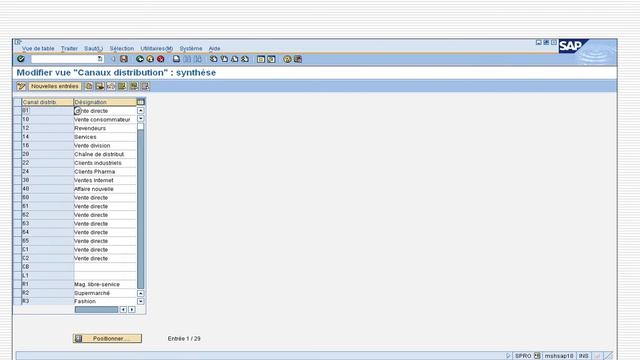Click the Nouvelles entrées button
Image resolution: width=640 pixels, height=360 pixels.
coord(55,86)
